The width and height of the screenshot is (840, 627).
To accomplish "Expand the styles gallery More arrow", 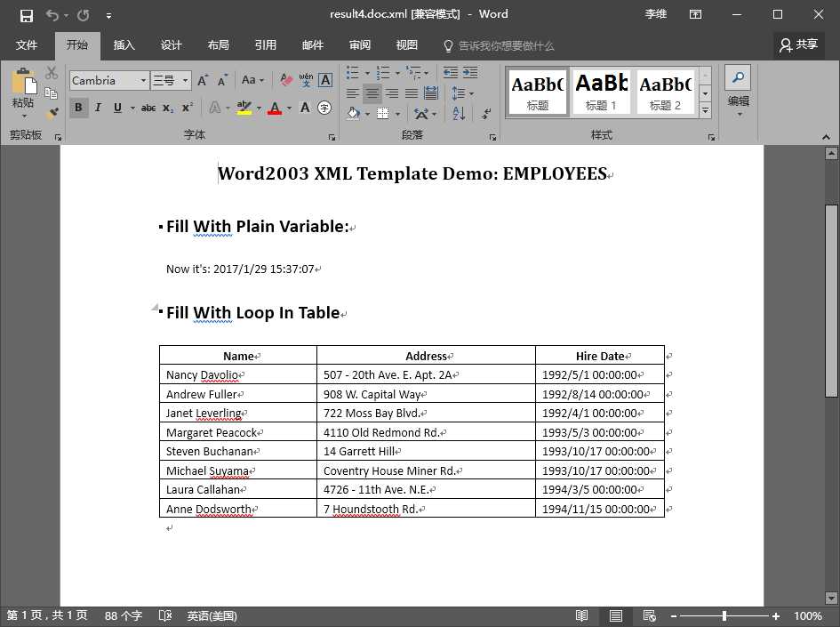I will tap(706, 110).
